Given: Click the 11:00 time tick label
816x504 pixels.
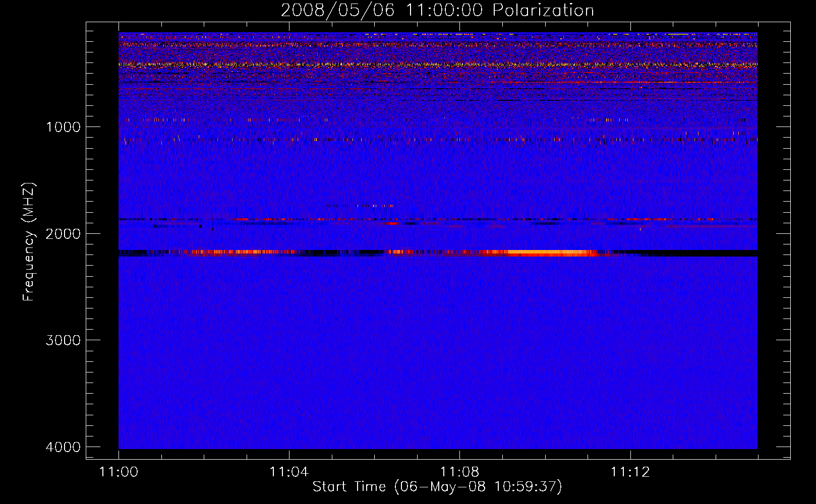Looking at the screenshot, I should 119,472.
